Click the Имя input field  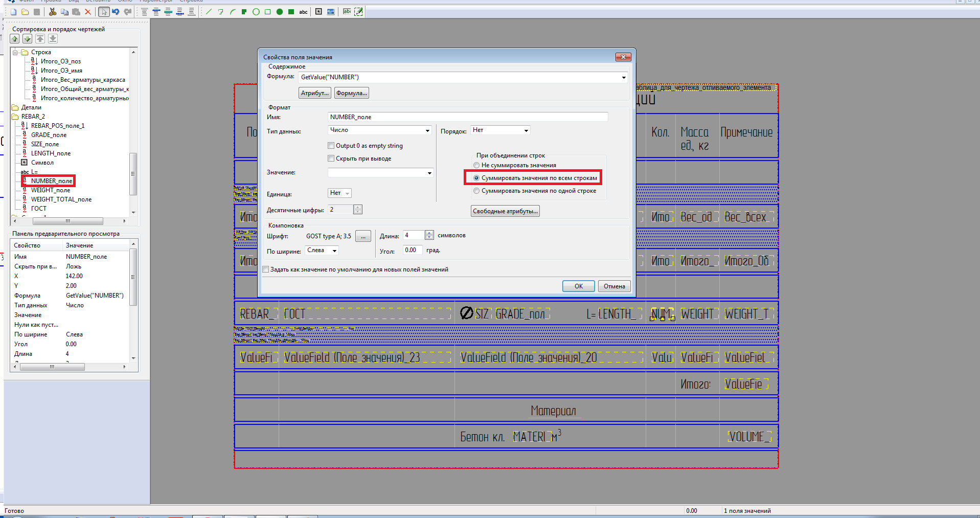click(x=467, y=117)
